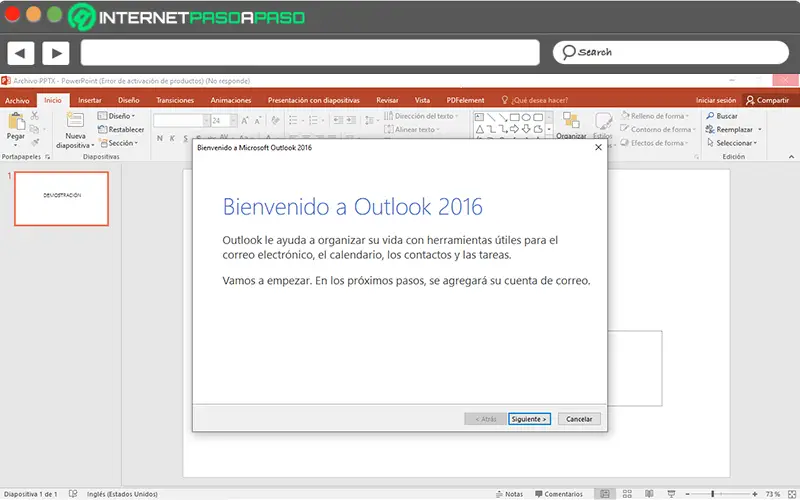The height and width of the screenshot is (500, 800).
Task: Switch to reading view icon
Action: click(x=649, y=493)
